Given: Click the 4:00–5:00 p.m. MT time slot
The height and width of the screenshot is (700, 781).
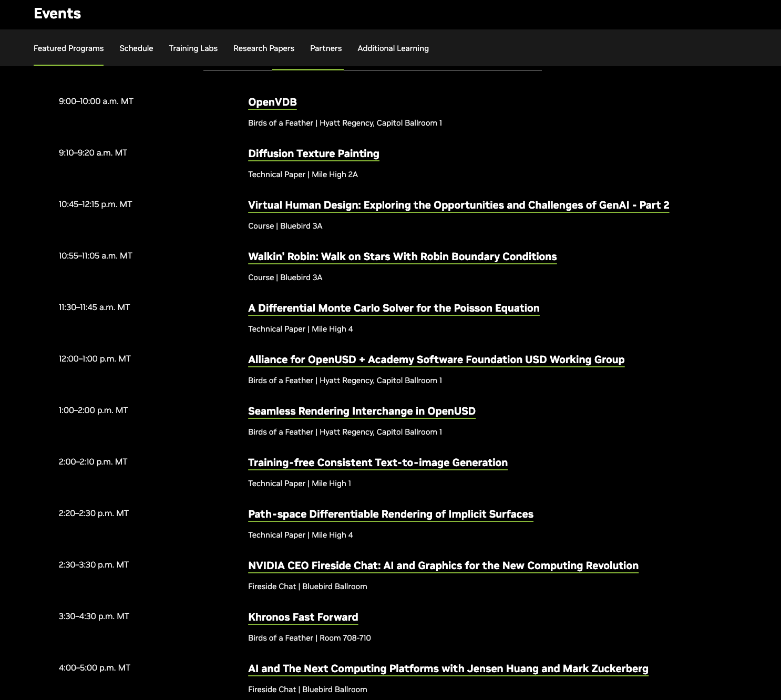Looking at the screenshot, I should click(95, 668).
